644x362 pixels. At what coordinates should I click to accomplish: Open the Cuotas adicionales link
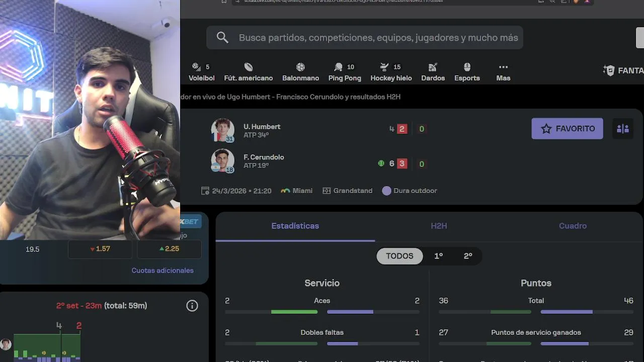[x=163, y=270]
